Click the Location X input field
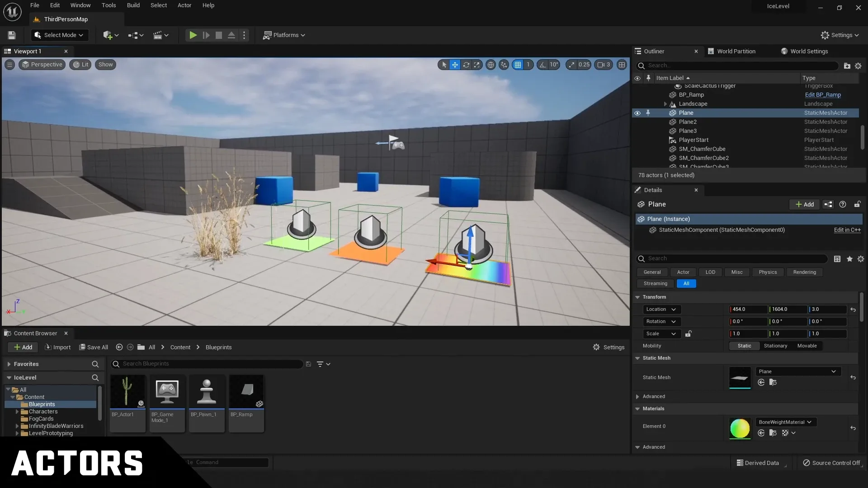 749,309
